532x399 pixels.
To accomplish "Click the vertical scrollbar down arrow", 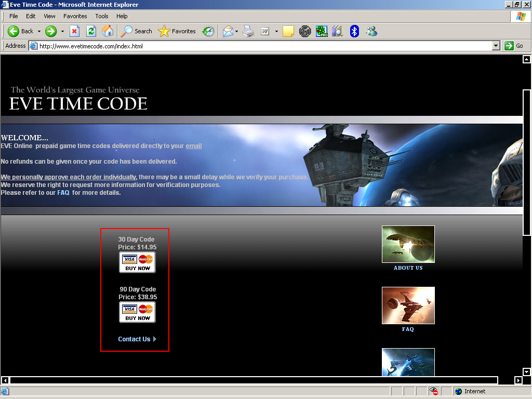I will 526,372.
